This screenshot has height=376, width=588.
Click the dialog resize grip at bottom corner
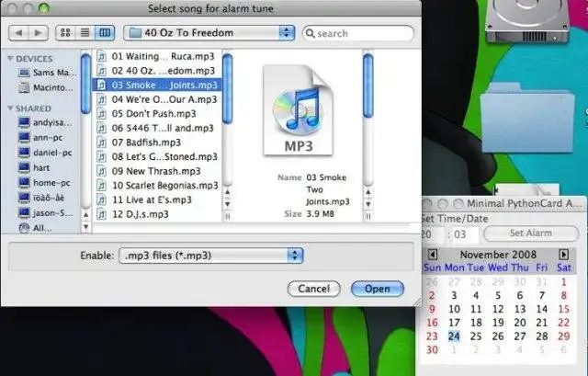click(x=417, y=302)
